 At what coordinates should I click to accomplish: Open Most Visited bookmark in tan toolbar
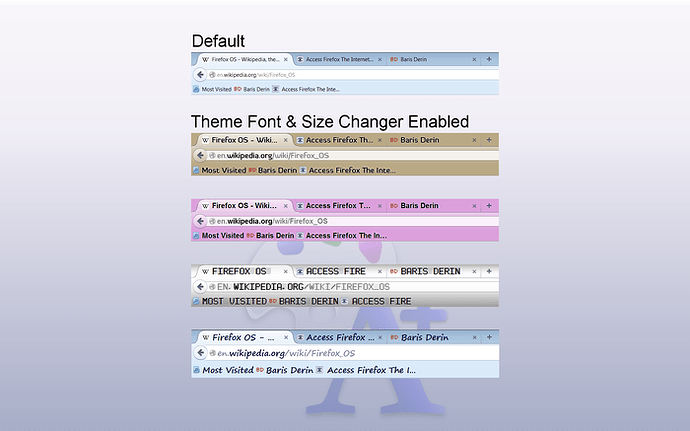coord(219,170)
